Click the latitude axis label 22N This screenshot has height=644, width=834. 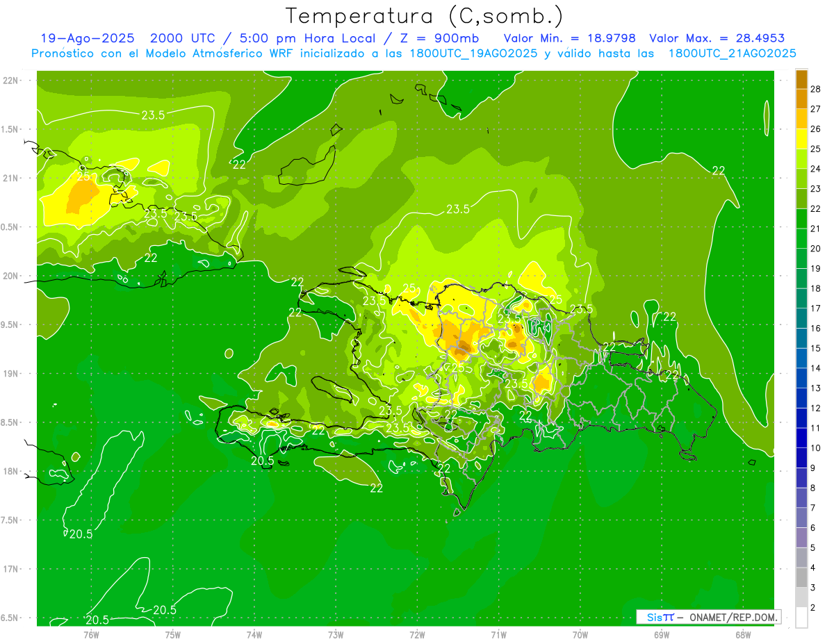tap(11, 80)
